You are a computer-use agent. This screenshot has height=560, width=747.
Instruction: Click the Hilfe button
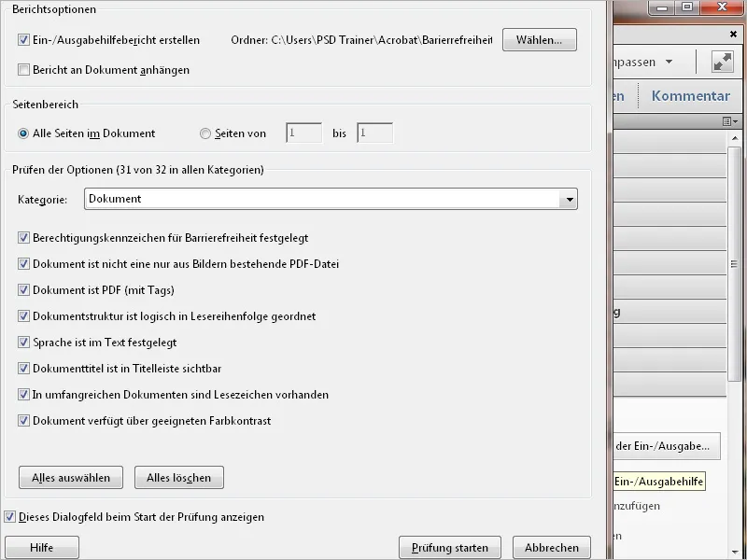coord(42,548)
